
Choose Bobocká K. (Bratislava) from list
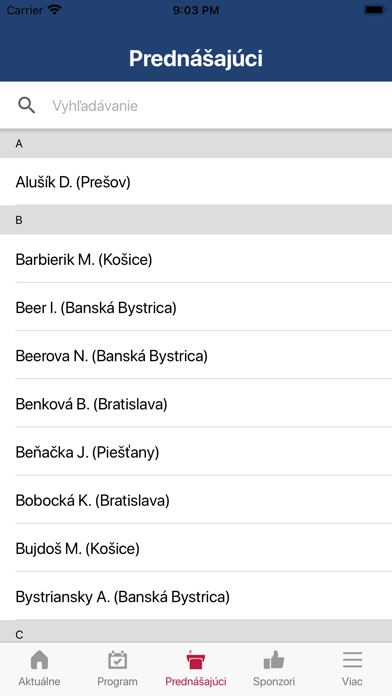[196, 500]
